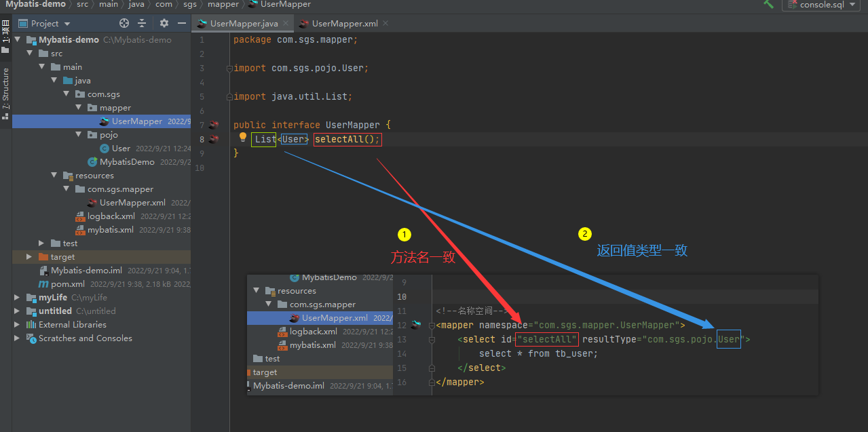Collapse the pojo package arrow
This screenshot has height=432, width=868.
[x=78, y=134]
